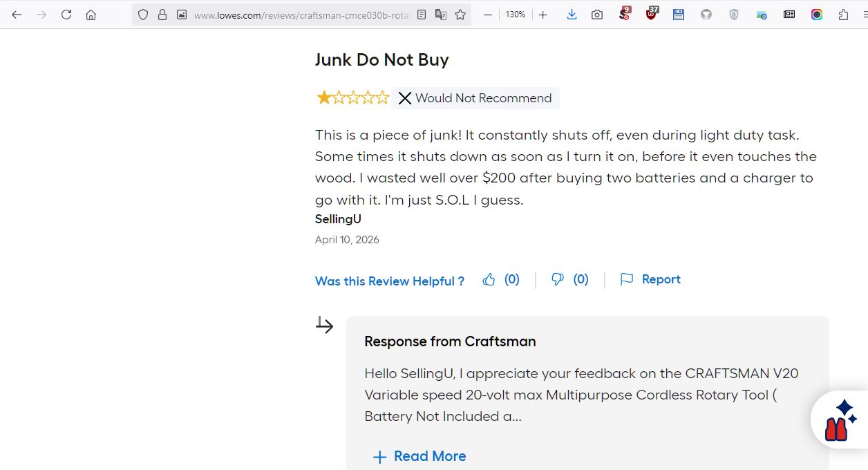Viewport: 868px width, 470px height.
Task: Click the lowes.com URL field
Action: (301, 15)
